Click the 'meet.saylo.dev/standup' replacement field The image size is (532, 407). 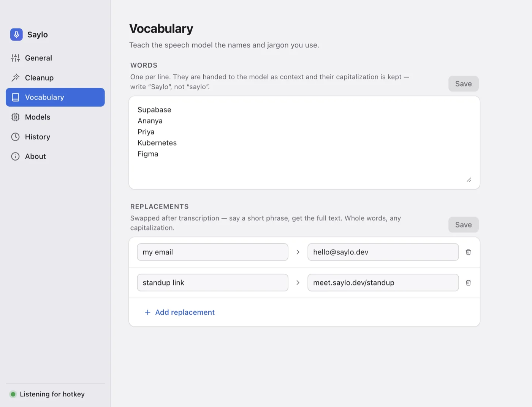[x=383, y=283]
